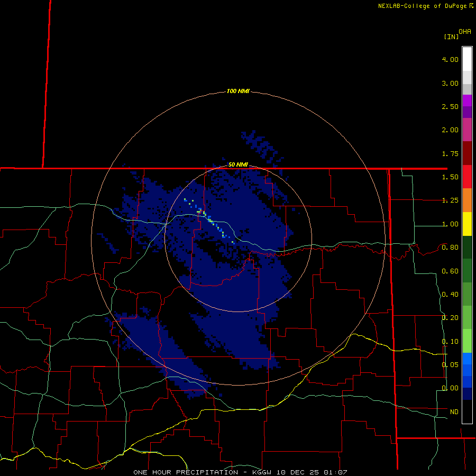Select the yellow 1.00 legend swatch
Viewport: 476px width, 476px height.
467,224
